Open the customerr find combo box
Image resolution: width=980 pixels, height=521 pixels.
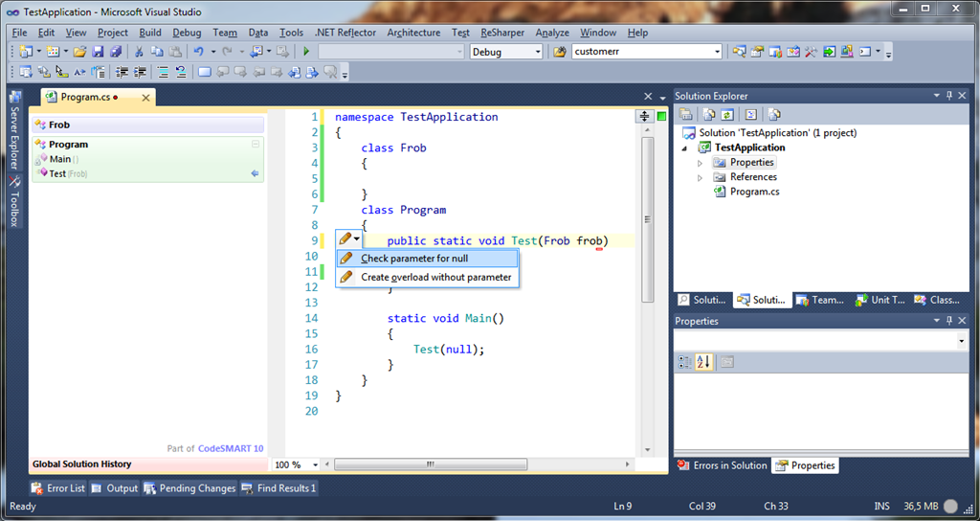click(647, 52)
